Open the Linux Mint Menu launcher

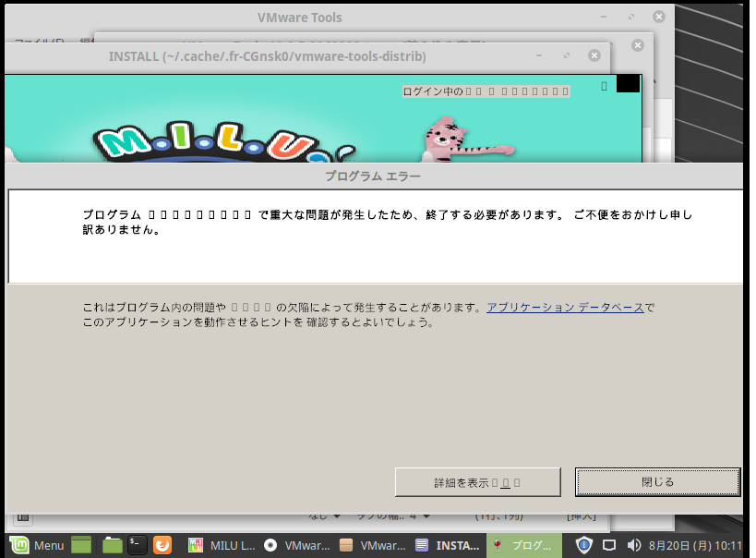38,545
